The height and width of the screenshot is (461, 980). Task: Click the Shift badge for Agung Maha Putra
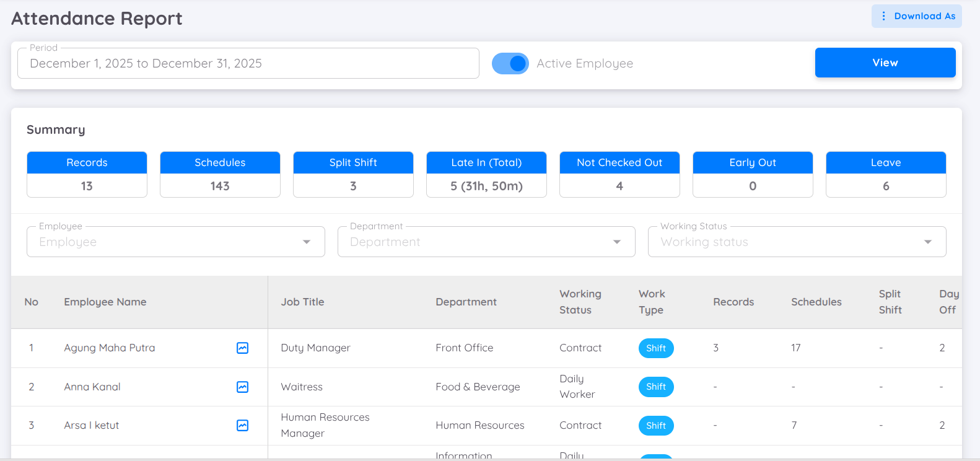[655, 348]
